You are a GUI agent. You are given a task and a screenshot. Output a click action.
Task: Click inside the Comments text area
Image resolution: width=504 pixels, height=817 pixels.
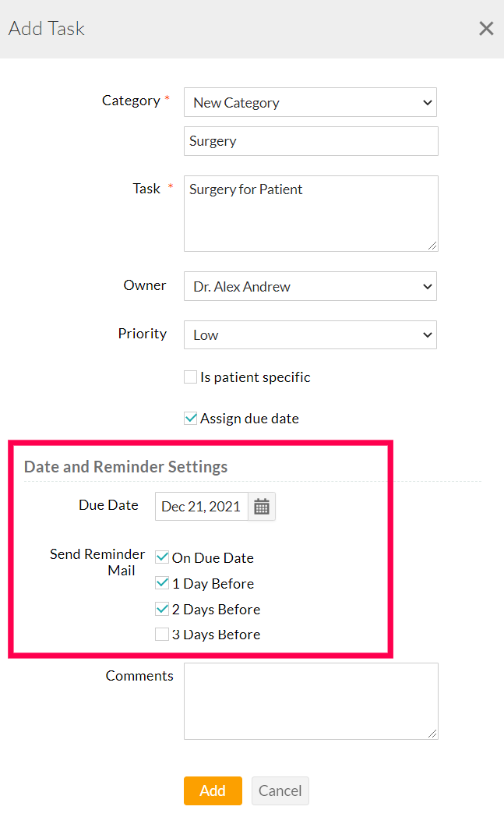tap(310, 700)
